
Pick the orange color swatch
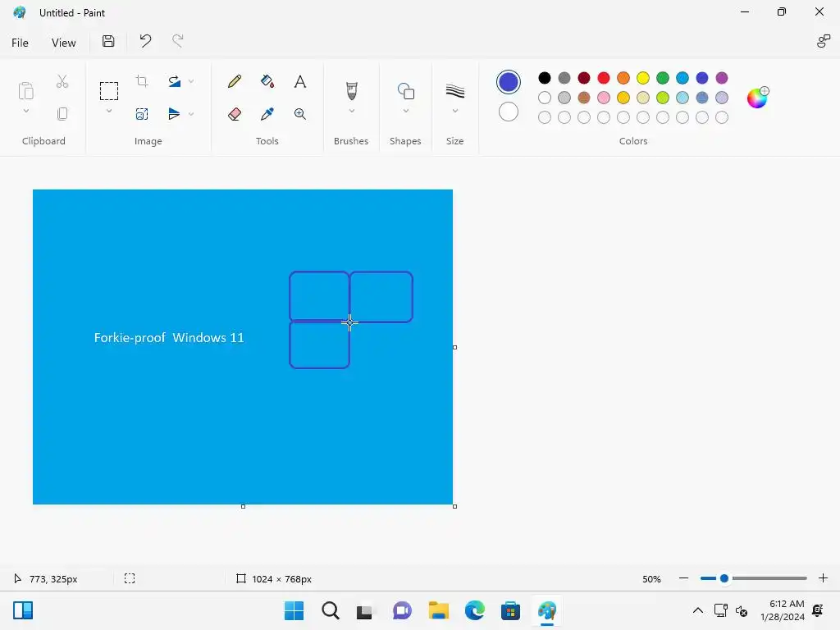click(x=623, y=78)
